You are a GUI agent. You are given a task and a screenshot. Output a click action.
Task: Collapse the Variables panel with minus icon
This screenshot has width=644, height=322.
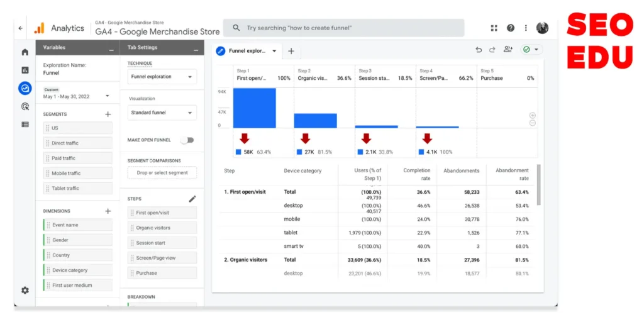[x=111, y=48]
